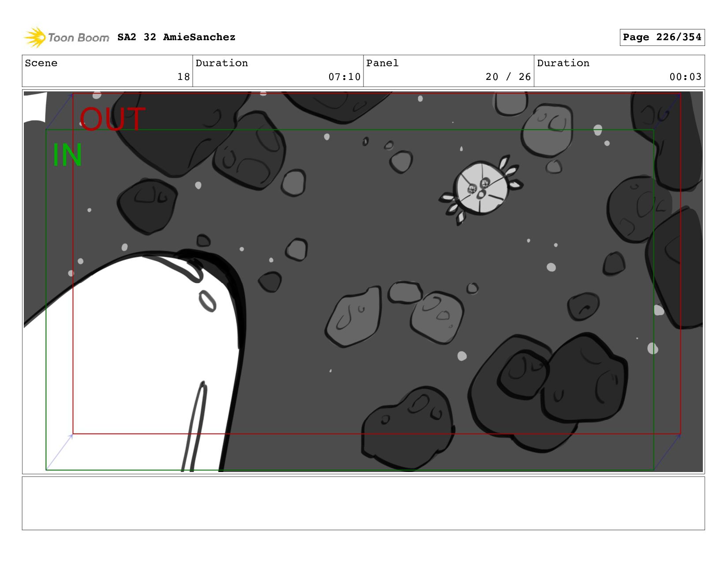The height and width of the screenshot is (563, 728).
Task: Click the Toon Boom logo
Action: pyautogui.click(x=66, y=38)
